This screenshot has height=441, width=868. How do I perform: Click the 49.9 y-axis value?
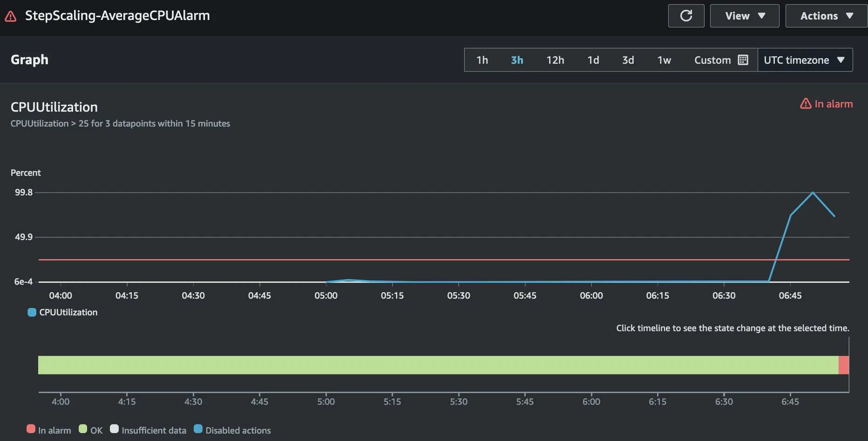click(x=24, y=237)
